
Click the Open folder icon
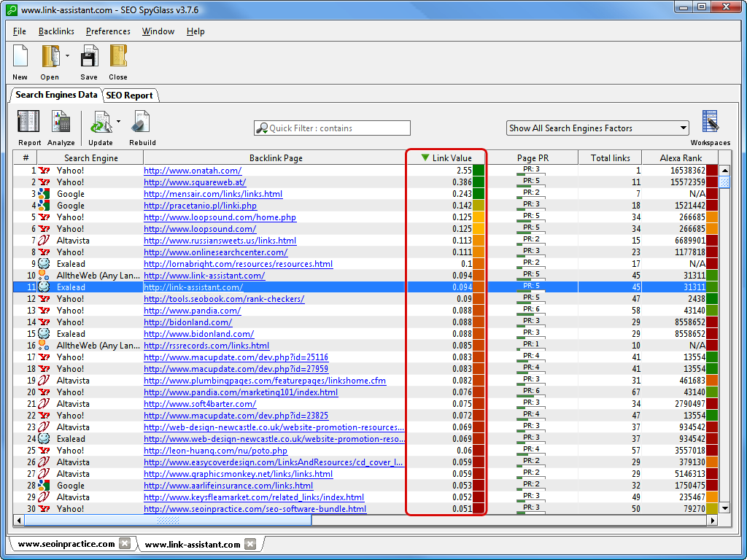point(50,57)
